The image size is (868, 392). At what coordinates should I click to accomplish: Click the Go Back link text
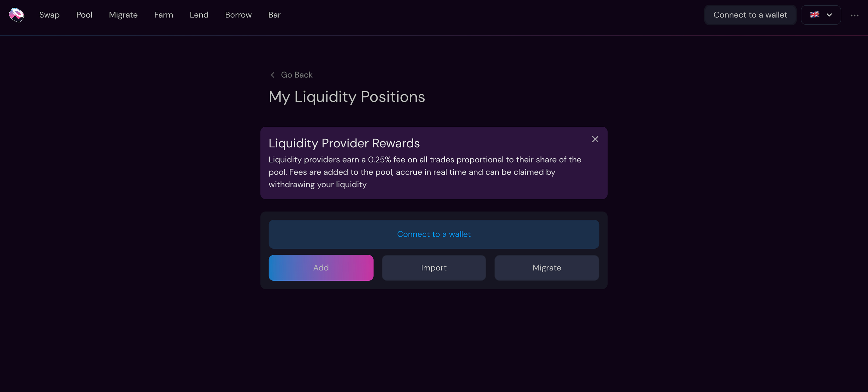pos(296,75)
